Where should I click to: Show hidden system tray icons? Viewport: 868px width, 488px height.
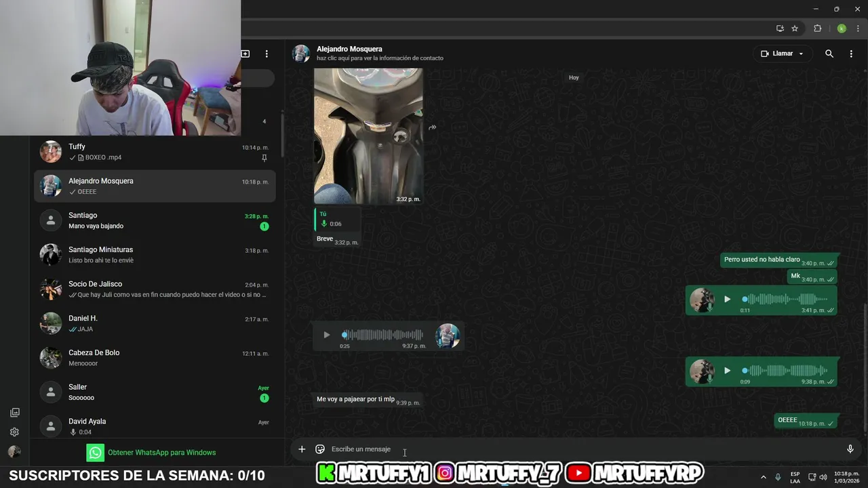[x=763, y=477]
